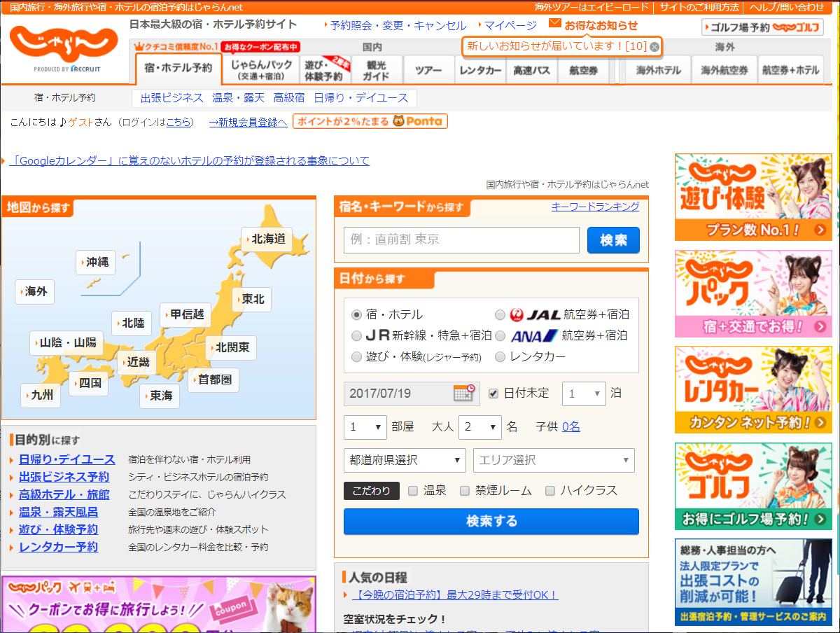The height and width of the screenshot is (633, 840).
Task: Click the 子供 0名 link
Action: (571, 426)
